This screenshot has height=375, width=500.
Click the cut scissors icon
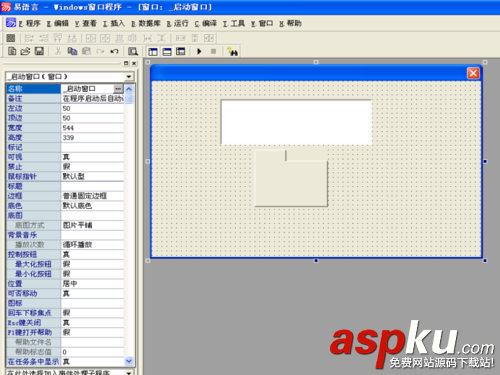pos(58,51)
